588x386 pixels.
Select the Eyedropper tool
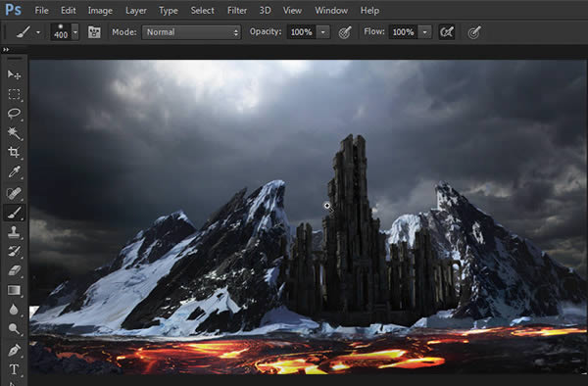(x=15, y=172)
